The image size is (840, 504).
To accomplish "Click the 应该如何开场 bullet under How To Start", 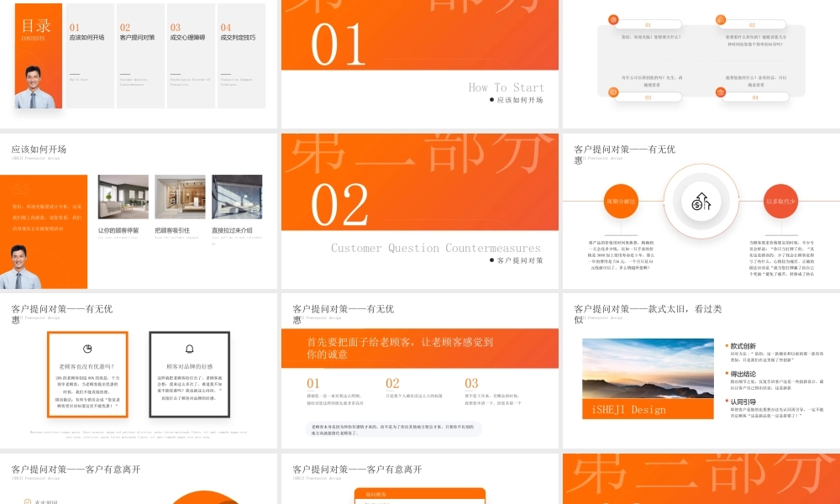I will [517, 100].
